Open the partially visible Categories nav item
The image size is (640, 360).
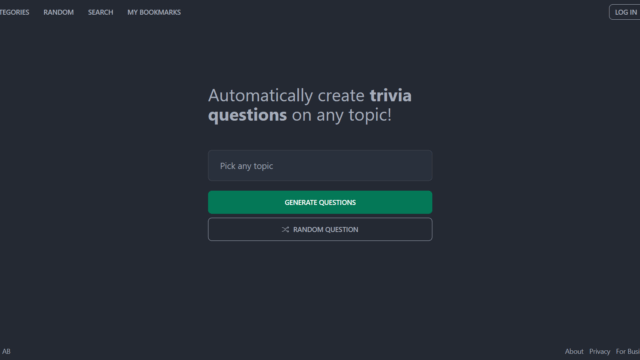[x=14, y=12]
